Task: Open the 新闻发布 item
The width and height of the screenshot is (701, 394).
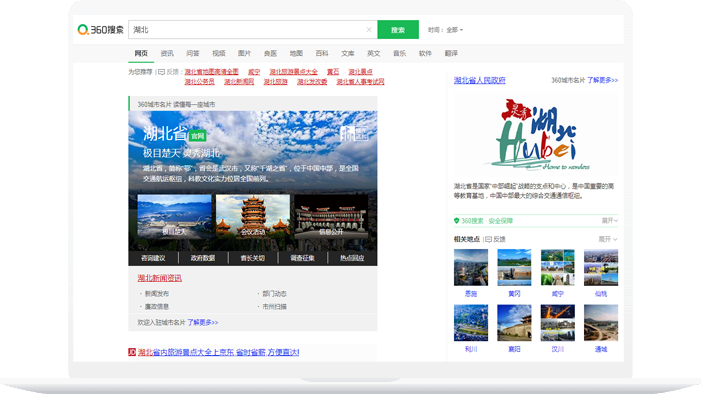Action: (157, 294)
